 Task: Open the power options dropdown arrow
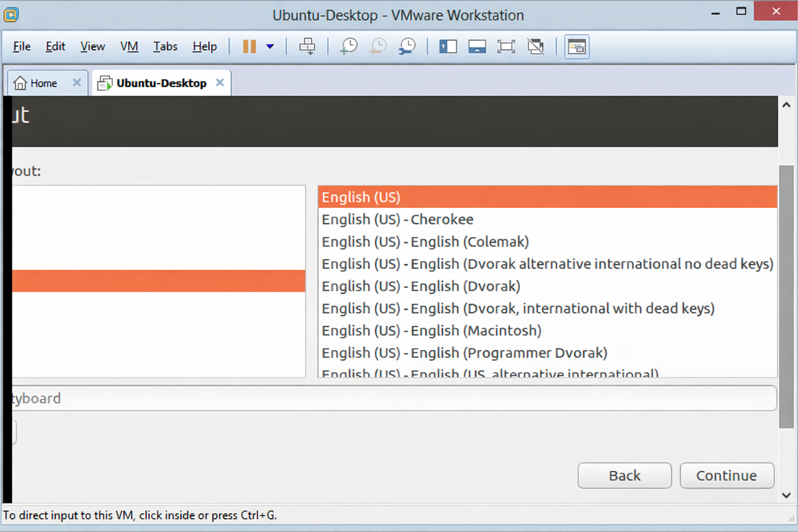click(270, 47)
